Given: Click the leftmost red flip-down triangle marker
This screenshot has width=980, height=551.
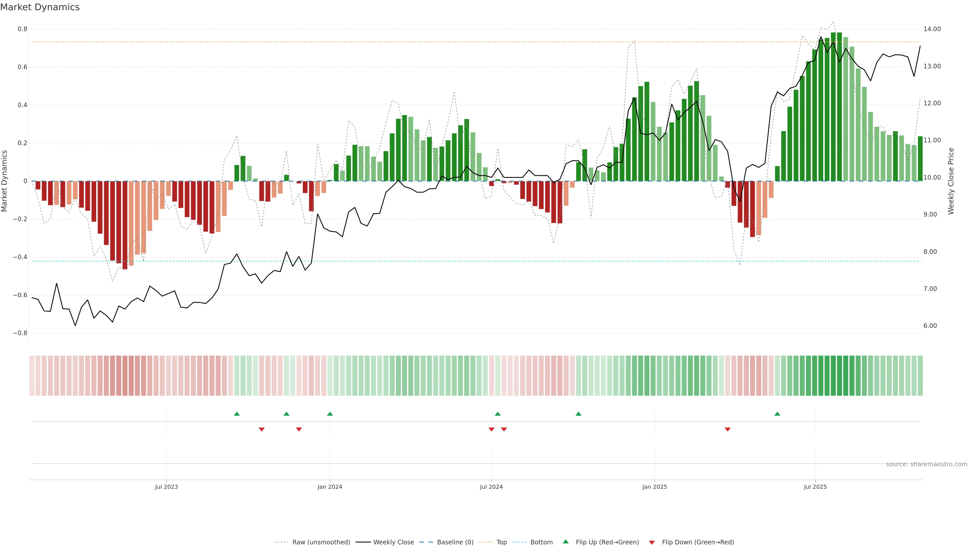Looking at the screenshot, I should click(261, 429).
